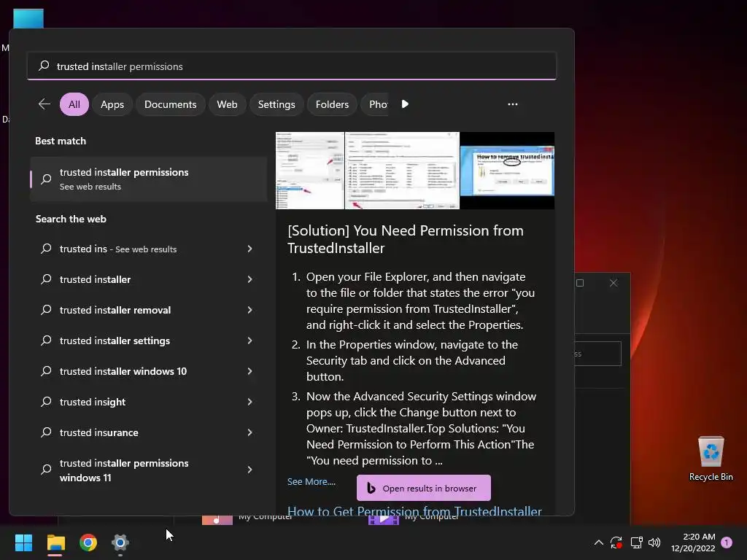The image size is (747, 560).
Task: Expand 'trusted installer windows 10' suggestion chevron
Action: pos(249,371)
